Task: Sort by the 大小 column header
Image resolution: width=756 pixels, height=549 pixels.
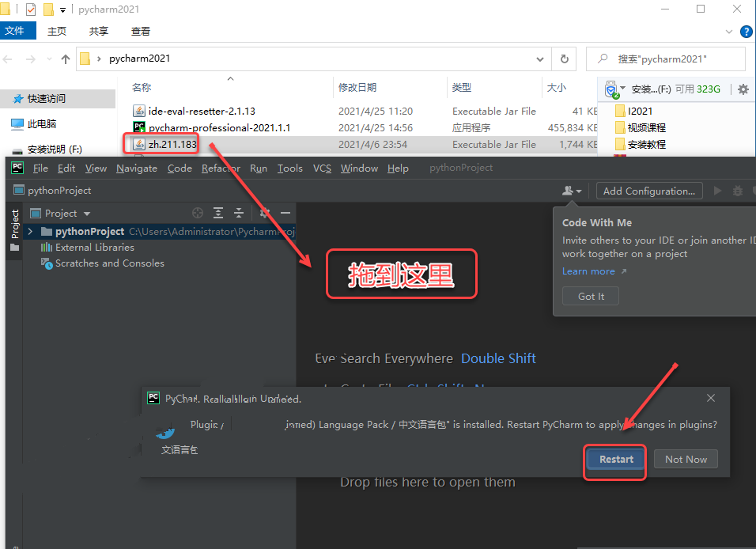Action: (557, 87)
